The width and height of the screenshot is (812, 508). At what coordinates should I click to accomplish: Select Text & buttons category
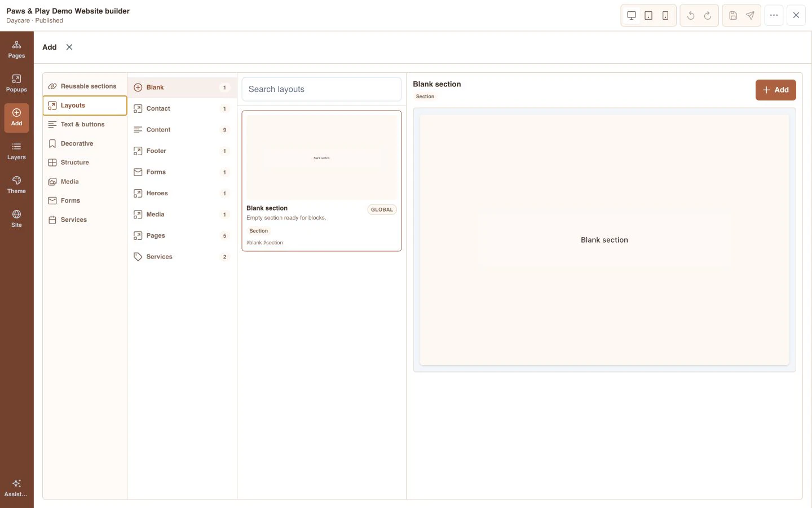(x=85, y=124)
